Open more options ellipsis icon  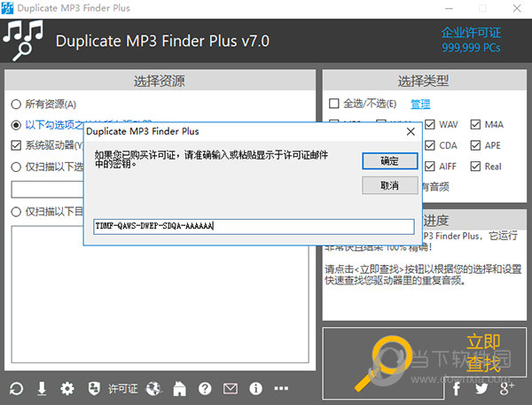(x=281, y=388)
